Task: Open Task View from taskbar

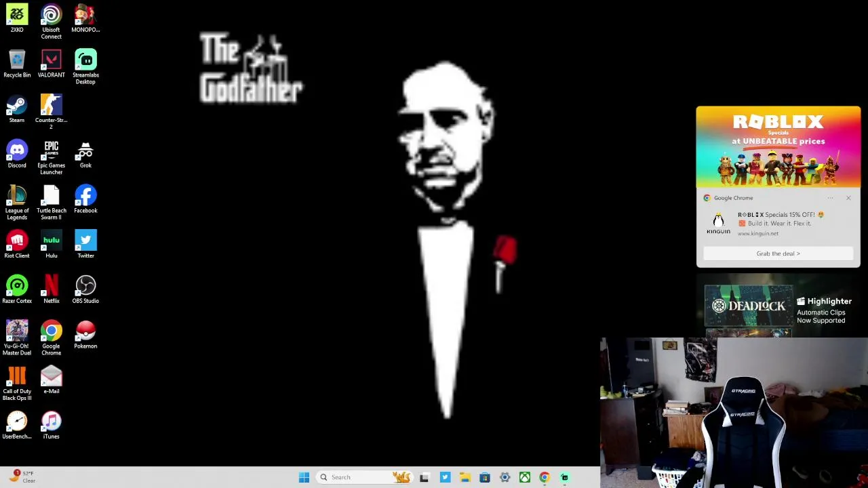Action: coord(425,477)
